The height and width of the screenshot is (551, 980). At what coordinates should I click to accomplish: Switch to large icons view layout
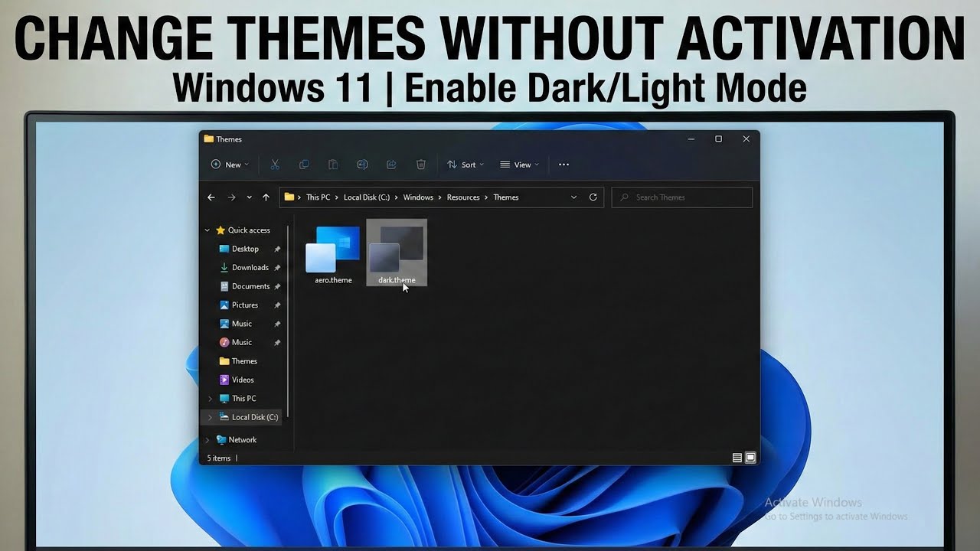(x=750, y=458)
